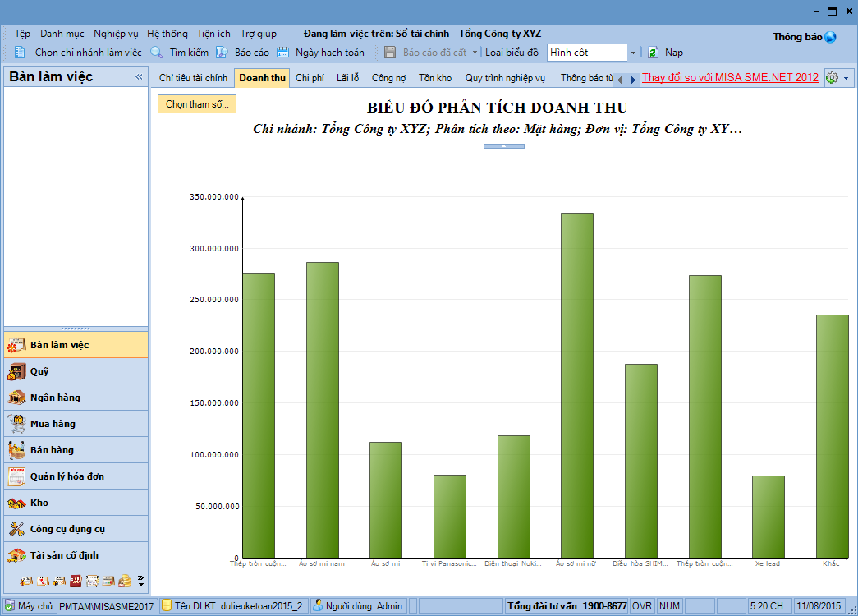Click the Chọn tham số button

(197, 104)
